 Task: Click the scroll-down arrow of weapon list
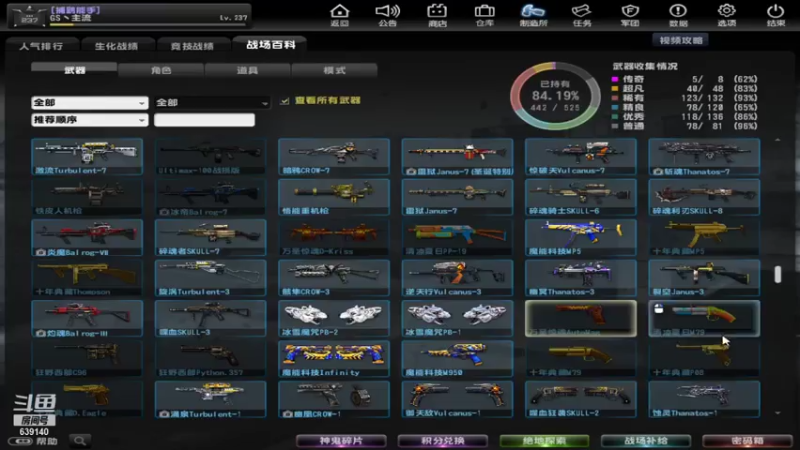click(x=778, y=413)
